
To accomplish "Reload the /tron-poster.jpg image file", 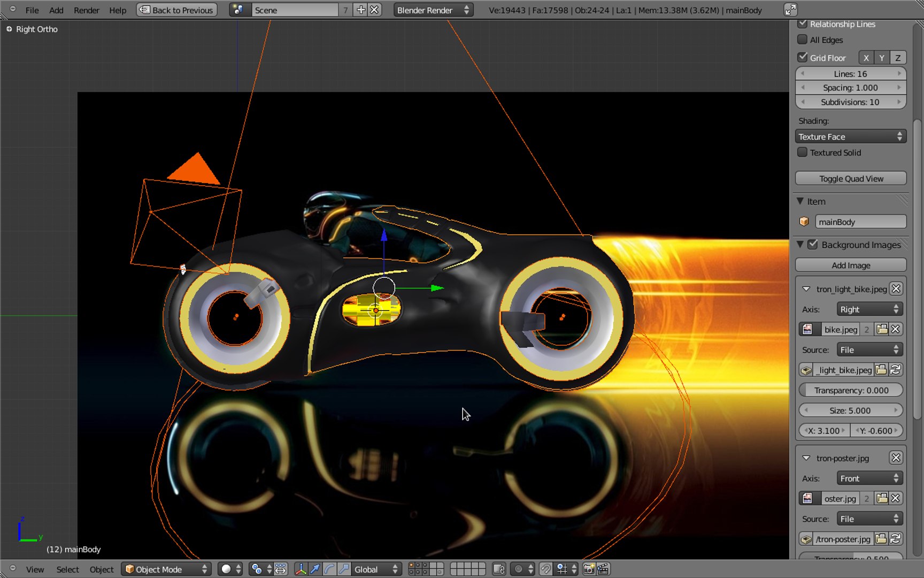I will (896, 539).
